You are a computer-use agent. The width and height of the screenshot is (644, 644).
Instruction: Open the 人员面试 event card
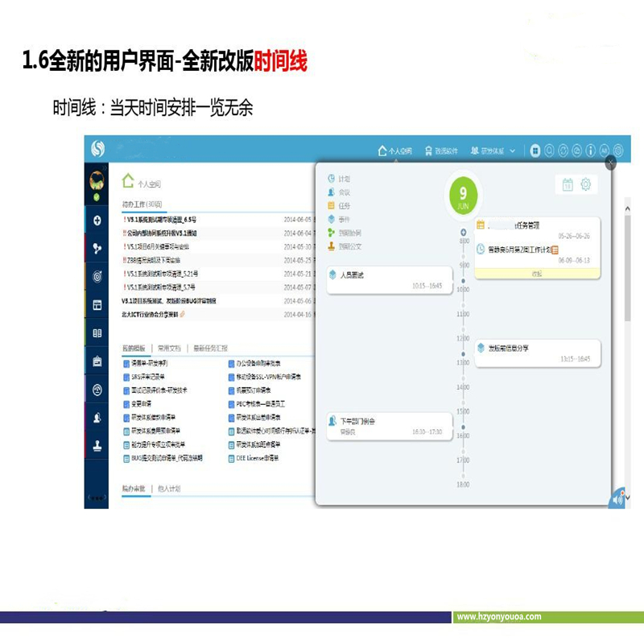pyautogui.click(x=389, y=279)
